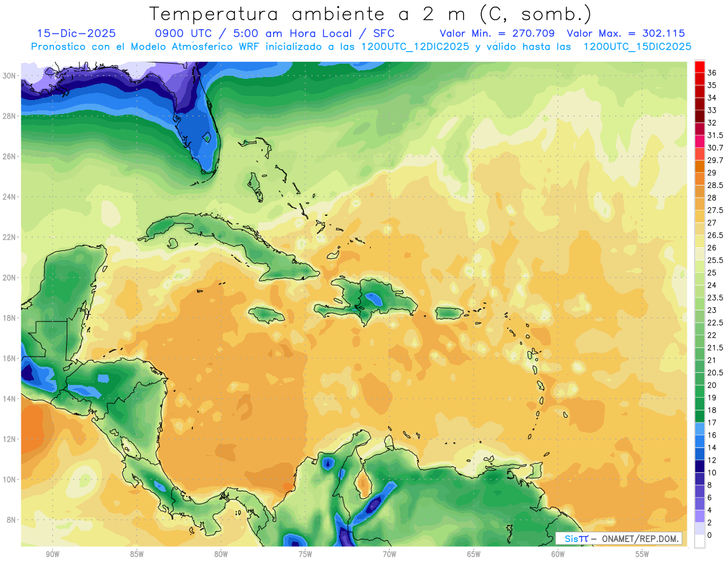
Task: Click the legend value "34"
Action: (x=712, y=98)
